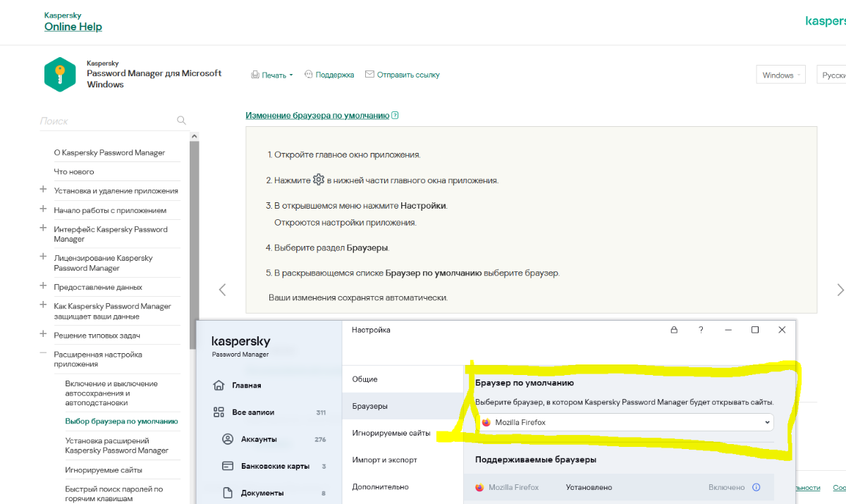Go to previous page with left arrow

[223, 290]
